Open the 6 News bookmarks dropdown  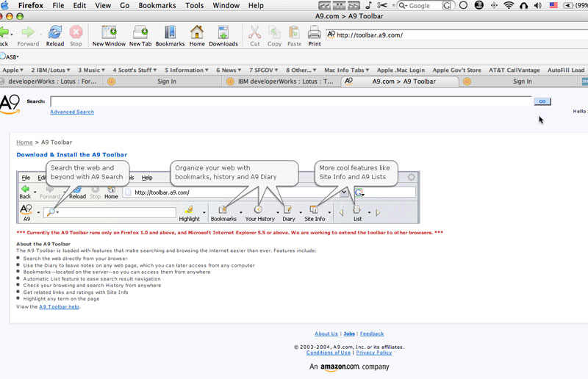coord(229,70)
